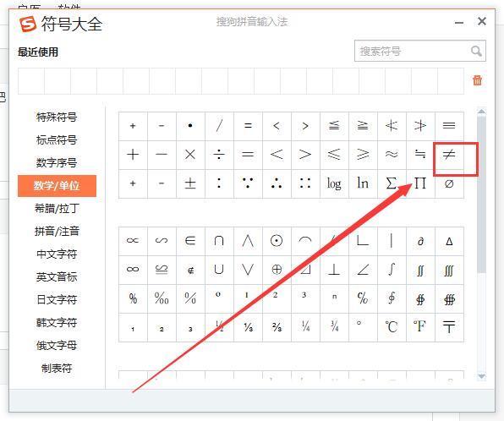Image resolution: width=504 pixels, height=421 pixels.
Task: Insert the multiplication sign ×
Action: 190,155
